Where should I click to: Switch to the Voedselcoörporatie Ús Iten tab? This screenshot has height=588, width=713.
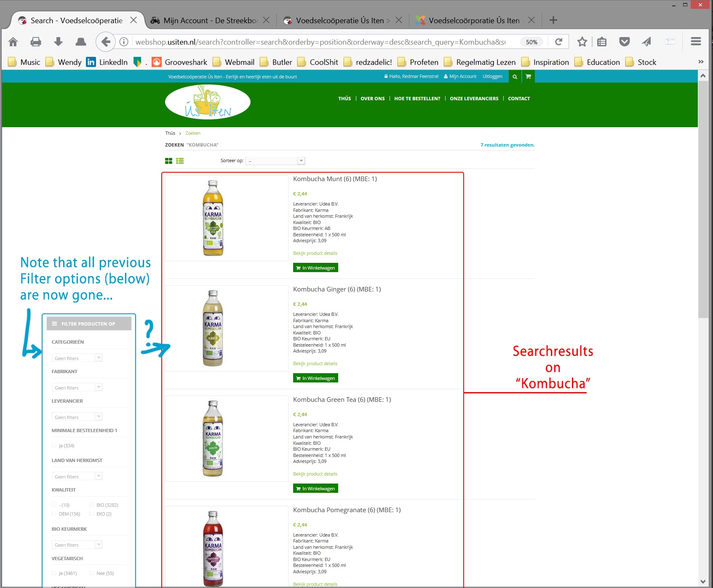(475, 20)
